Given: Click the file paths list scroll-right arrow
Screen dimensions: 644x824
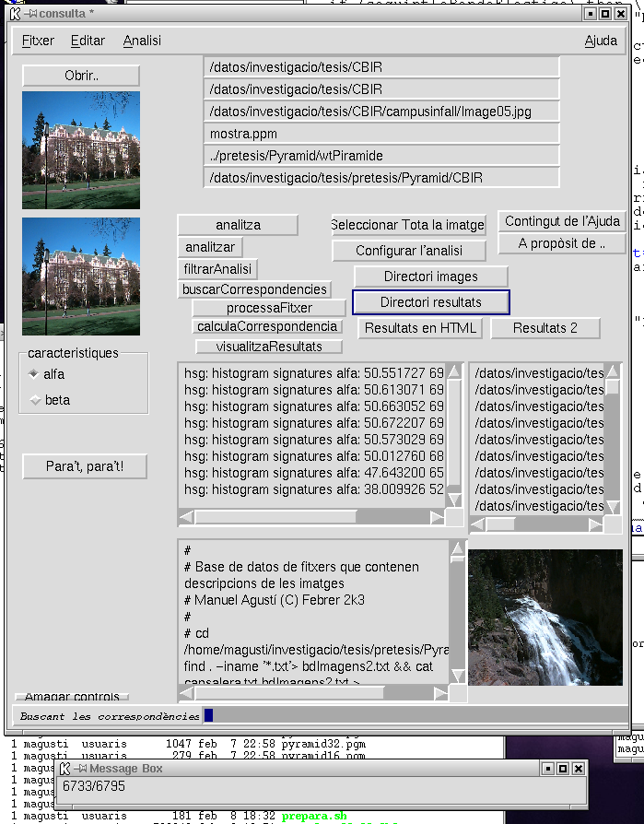Looking at the screenshot, I should (x=596, y=524).
